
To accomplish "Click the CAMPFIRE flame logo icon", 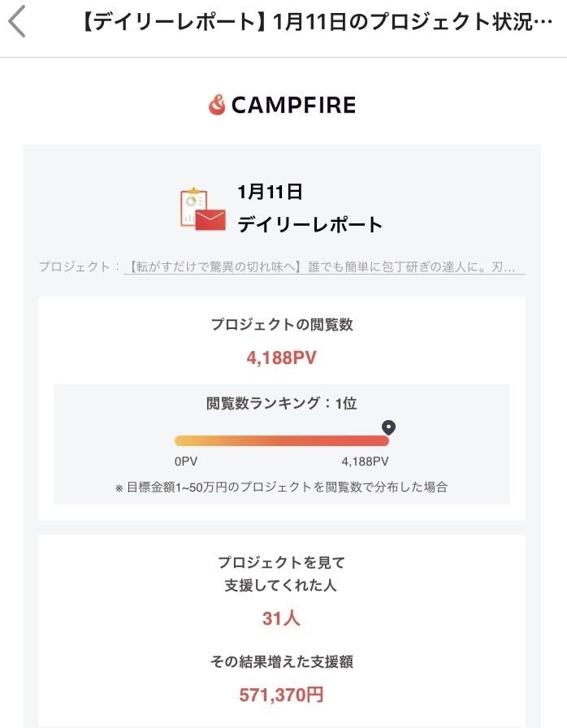I will pyautogui.click(x=216, y=105).
